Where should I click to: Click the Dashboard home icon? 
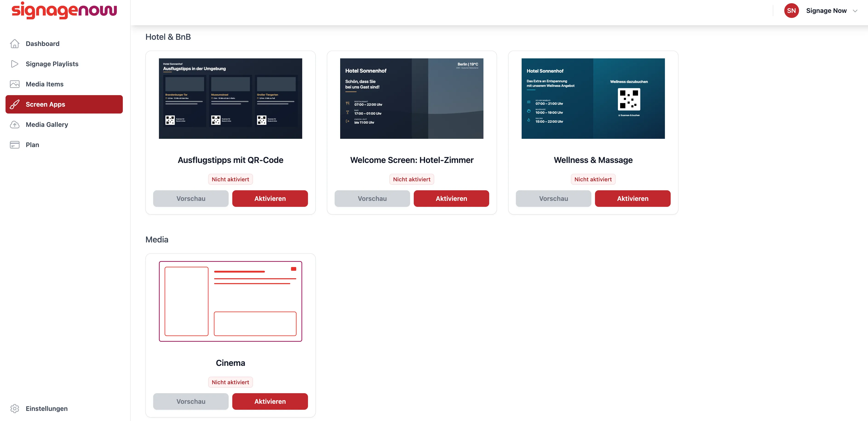tap(14, 44)
